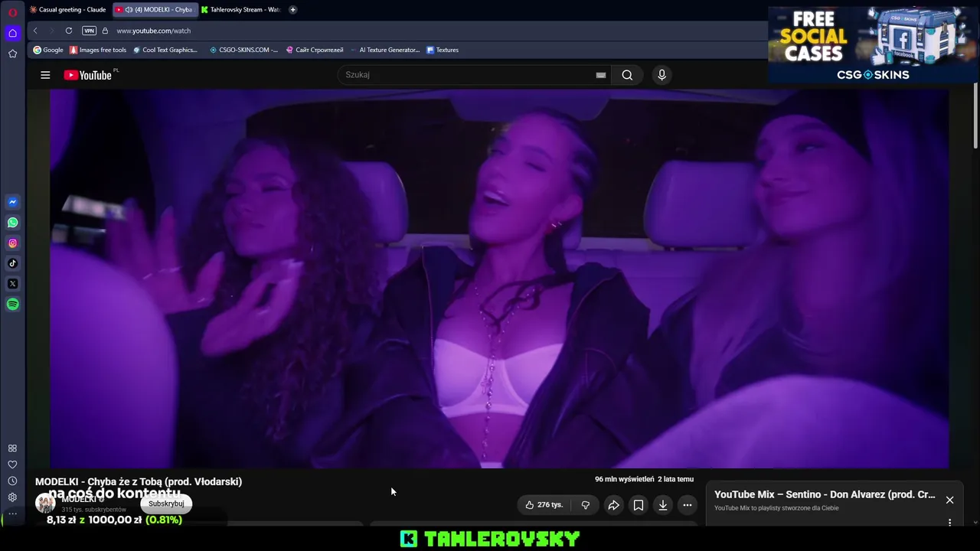Open the sidebar heart pinboards icon
This screenshot has width=980, height=551.
[x=12, y=465]
